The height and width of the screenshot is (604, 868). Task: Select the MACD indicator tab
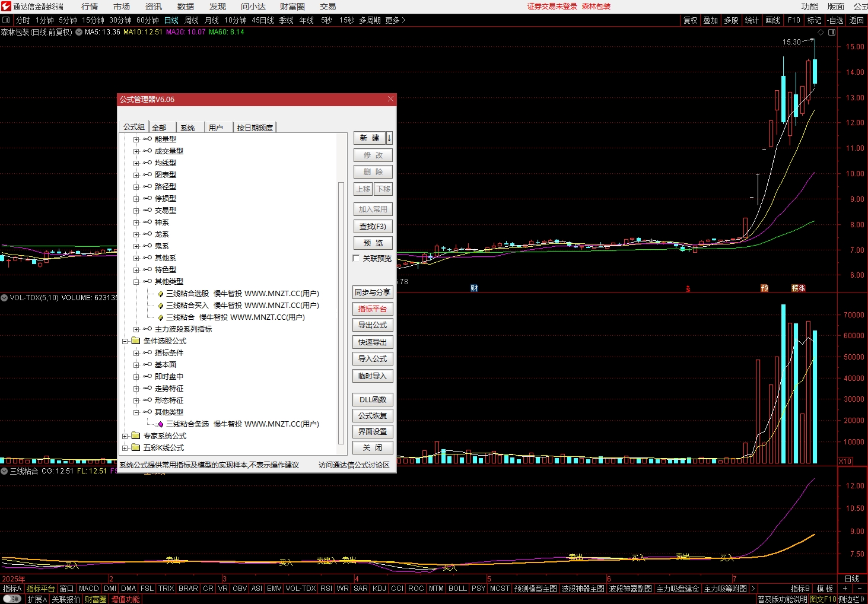coord(89,589)
